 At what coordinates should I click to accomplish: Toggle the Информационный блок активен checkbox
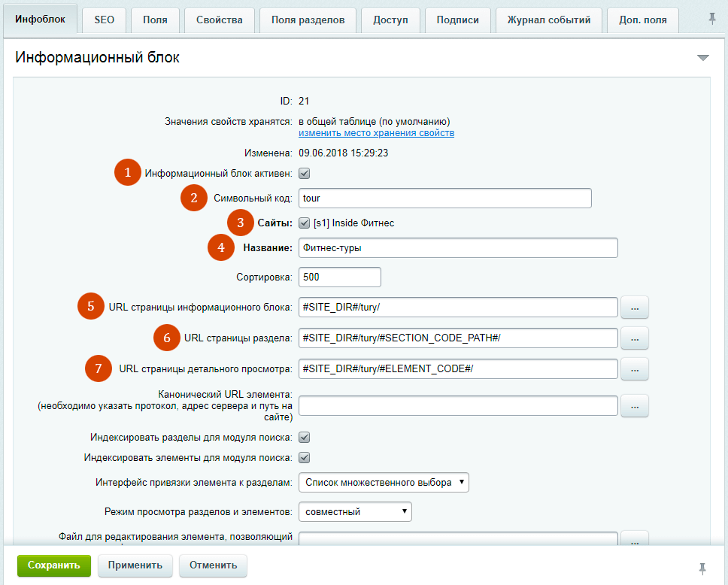point(305,174)
